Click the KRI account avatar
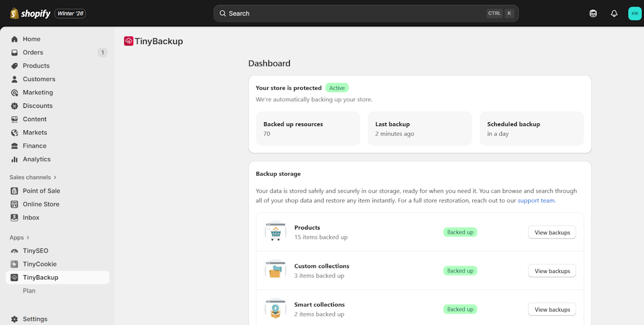The image size is (644, 325). [x=635, y=13]
